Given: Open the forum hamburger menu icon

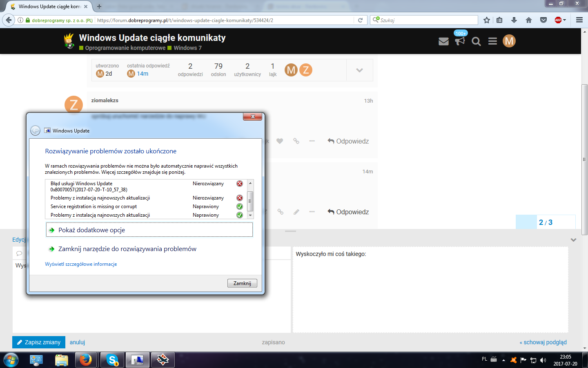Looking at the screenshot, I should click(x=492, y=41).
